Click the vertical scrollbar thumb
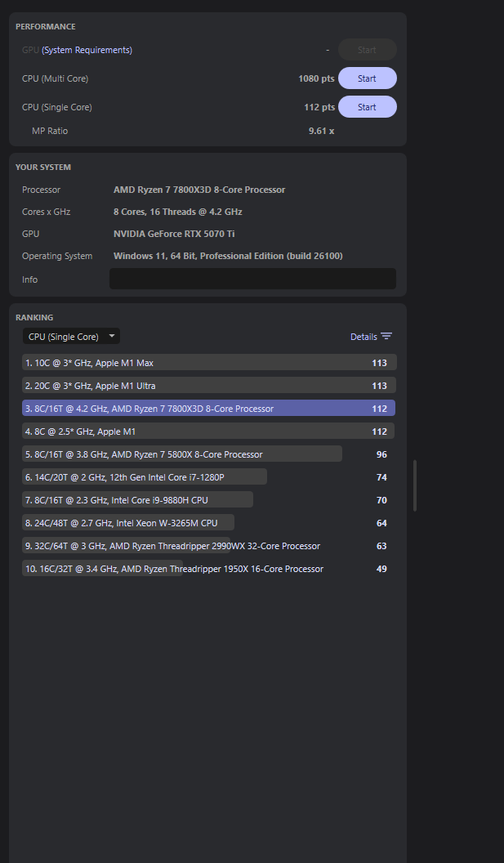 click(x=415, y=485)
